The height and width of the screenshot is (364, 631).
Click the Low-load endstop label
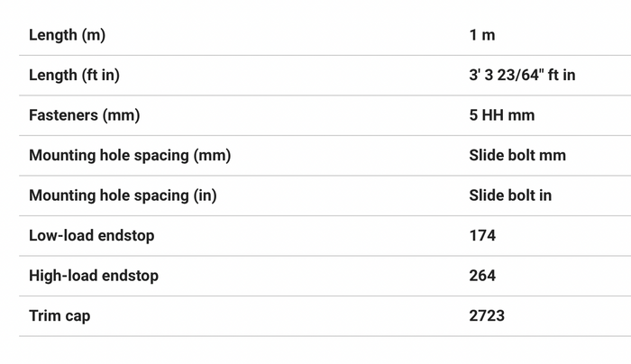pyautogui.click(x=92, y=236)
